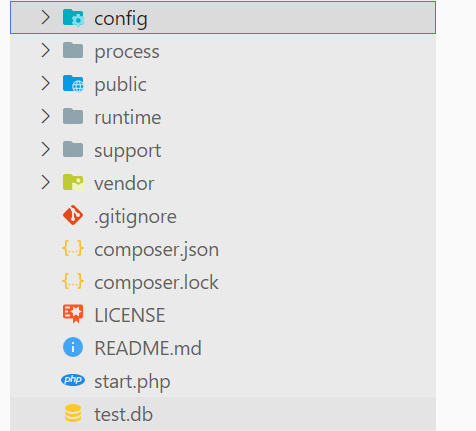This screenshot has width=476, height=431.
Task: Expand the vendor folder chevron
Action: [x=45, y=182]
